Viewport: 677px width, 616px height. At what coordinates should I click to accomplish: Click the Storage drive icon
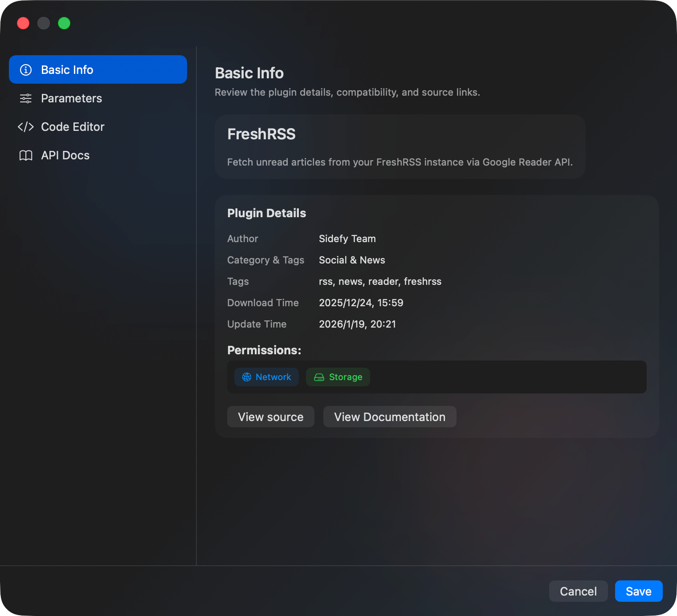(x=319, y=377)
